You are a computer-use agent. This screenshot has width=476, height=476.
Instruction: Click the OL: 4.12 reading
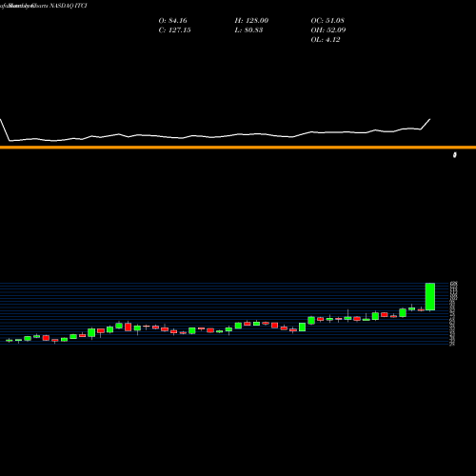pyautogui.click(x=326, y=40)
